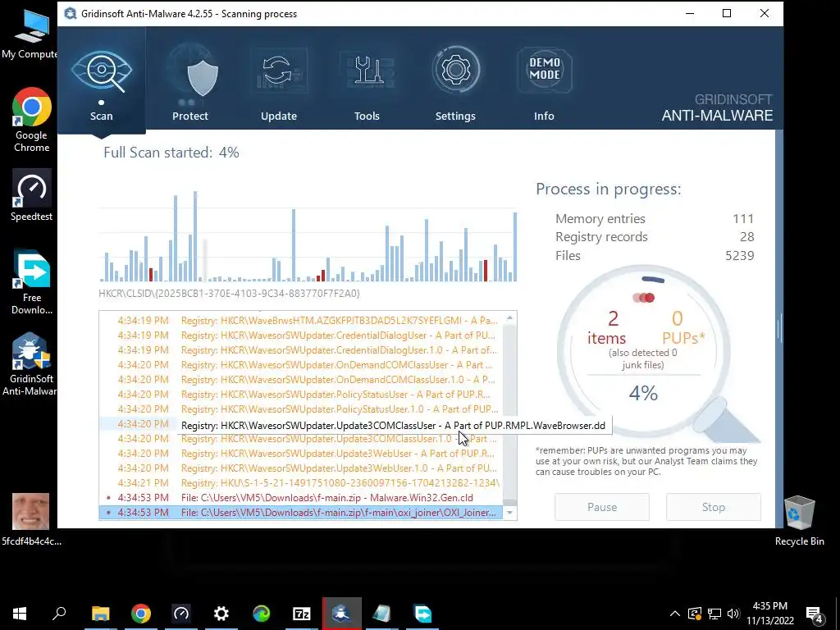This screenshot has height=630, width=840.
Task: Open Speedtest desktop shortcut
Action: (x=32, y=195)
